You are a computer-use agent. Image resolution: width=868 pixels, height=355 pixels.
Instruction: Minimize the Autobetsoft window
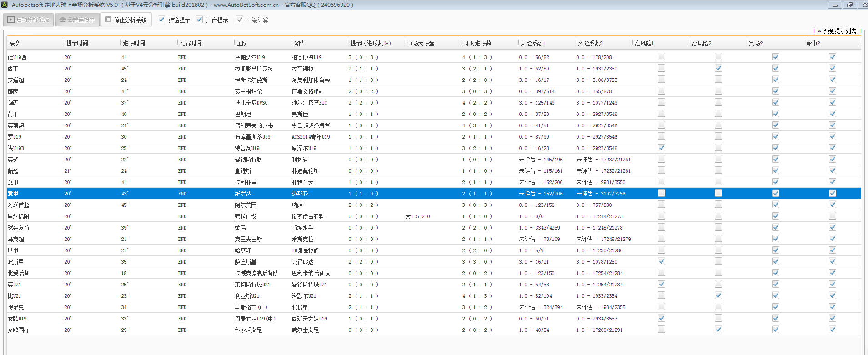[x=835, y=5]
